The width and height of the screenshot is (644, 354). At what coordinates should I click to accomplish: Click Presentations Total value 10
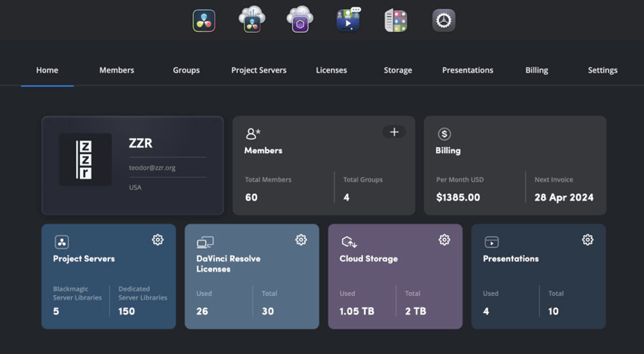pyautogui.click(x=554, y=311)
